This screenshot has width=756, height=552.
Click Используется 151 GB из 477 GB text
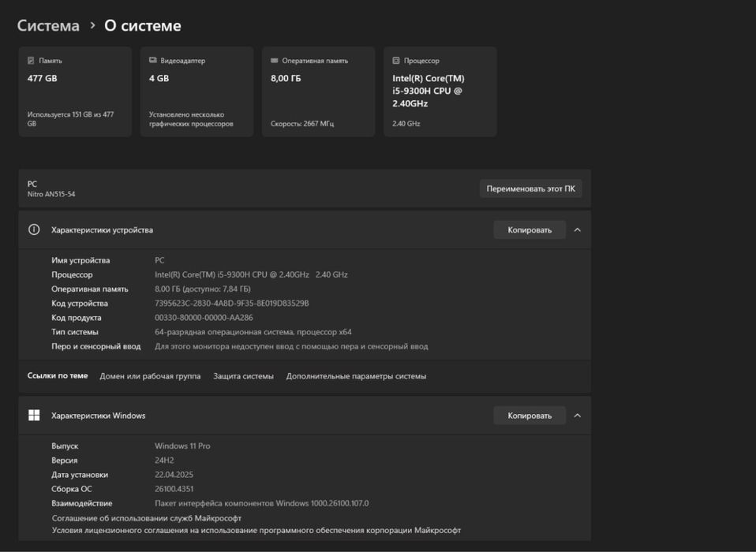pos(70,119)
